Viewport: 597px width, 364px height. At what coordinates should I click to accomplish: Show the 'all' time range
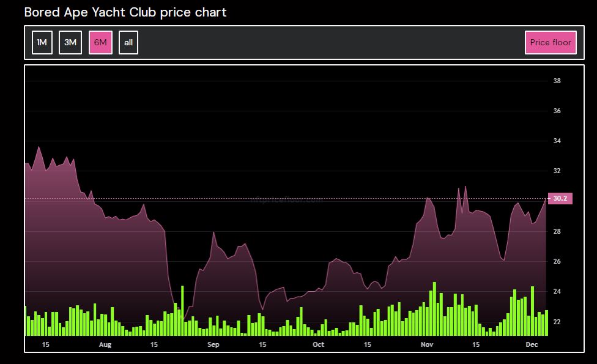(128, 43)
